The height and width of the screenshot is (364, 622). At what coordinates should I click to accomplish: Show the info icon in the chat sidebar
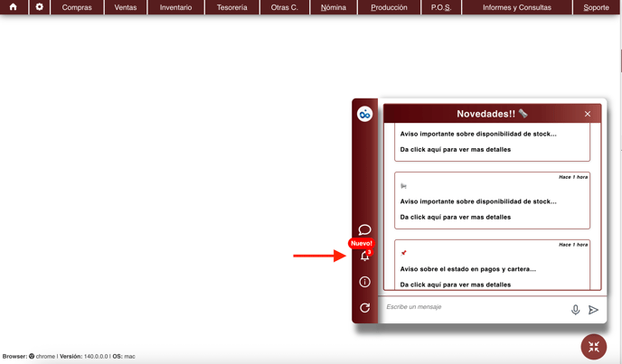(x=364, y=282)
